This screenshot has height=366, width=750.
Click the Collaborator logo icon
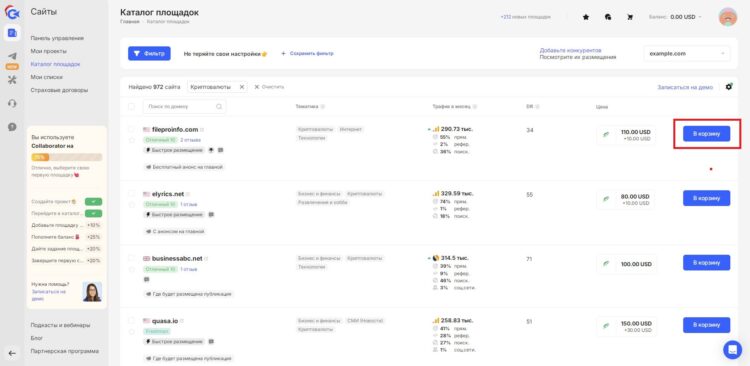click(12, 12)
